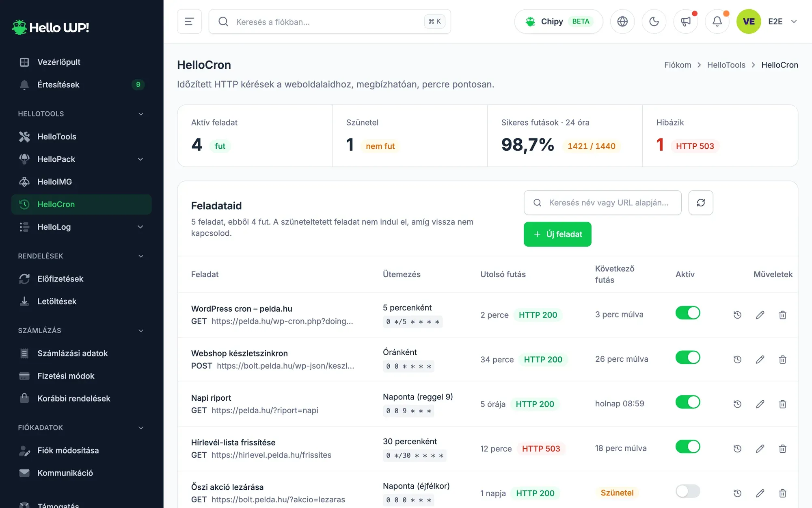Open the Chipy BETA assistant
The width and height of the screenshot is (812, 508).
(x=559, y=22)
